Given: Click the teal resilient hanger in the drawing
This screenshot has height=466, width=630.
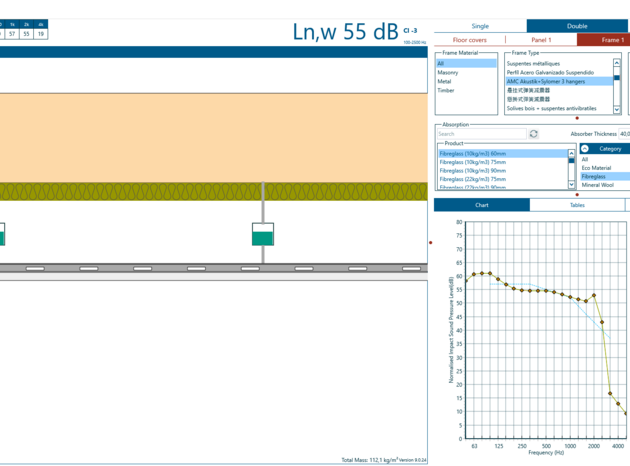Looking at the screenshot, I should (x=263, y=235).
